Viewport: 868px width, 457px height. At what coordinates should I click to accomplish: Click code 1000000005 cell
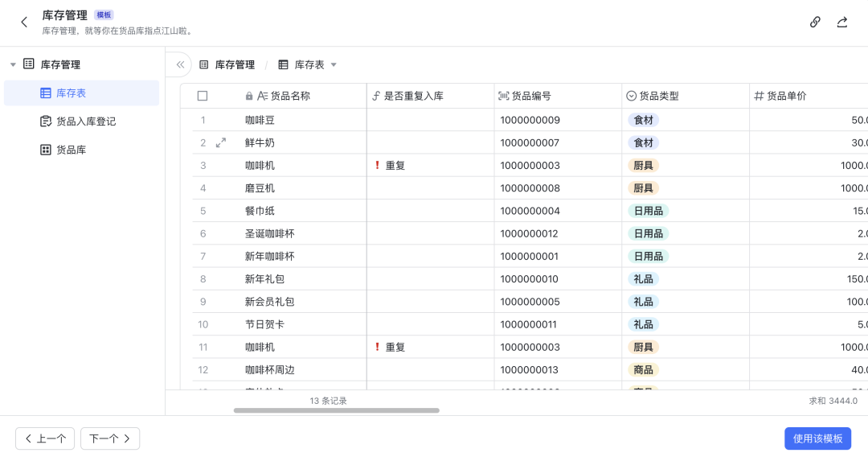[558, 302]
